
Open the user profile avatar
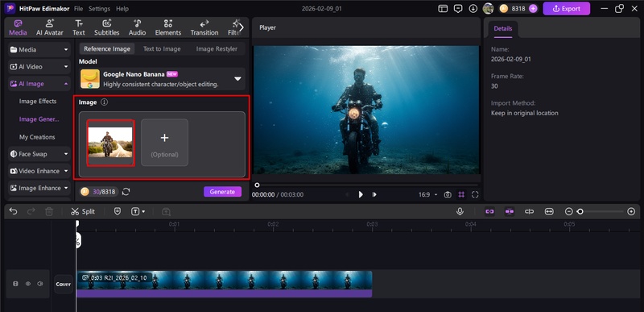click(488, 9)
